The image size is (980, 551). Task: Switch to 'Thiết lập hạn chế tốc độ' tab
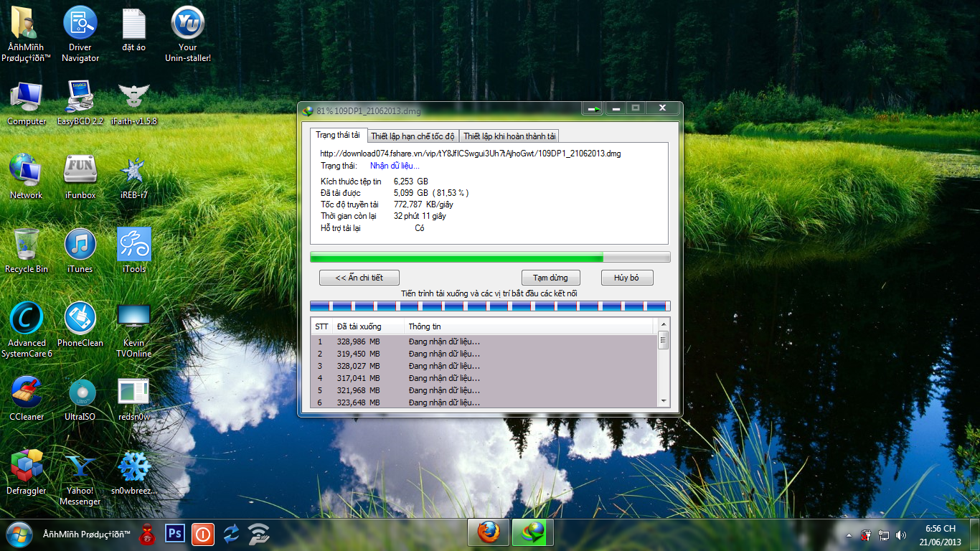(413, 136)
